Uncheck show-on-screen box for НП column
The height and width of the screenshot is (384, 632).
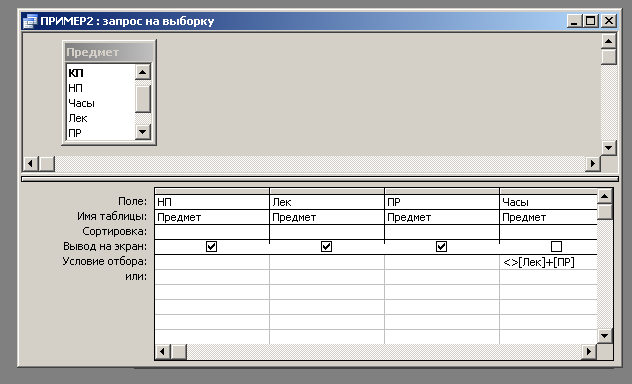(211, 246)
